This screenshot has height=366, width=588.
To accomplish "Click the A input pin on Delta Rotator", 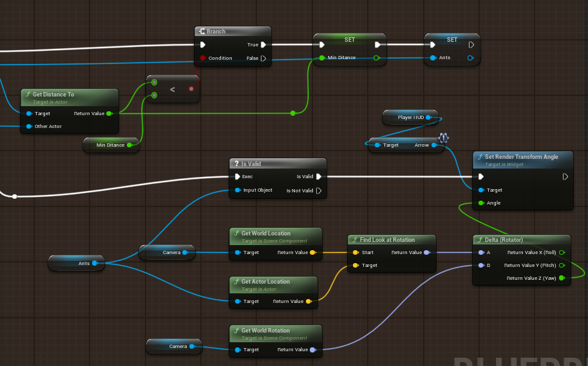I will pos(481,253).
